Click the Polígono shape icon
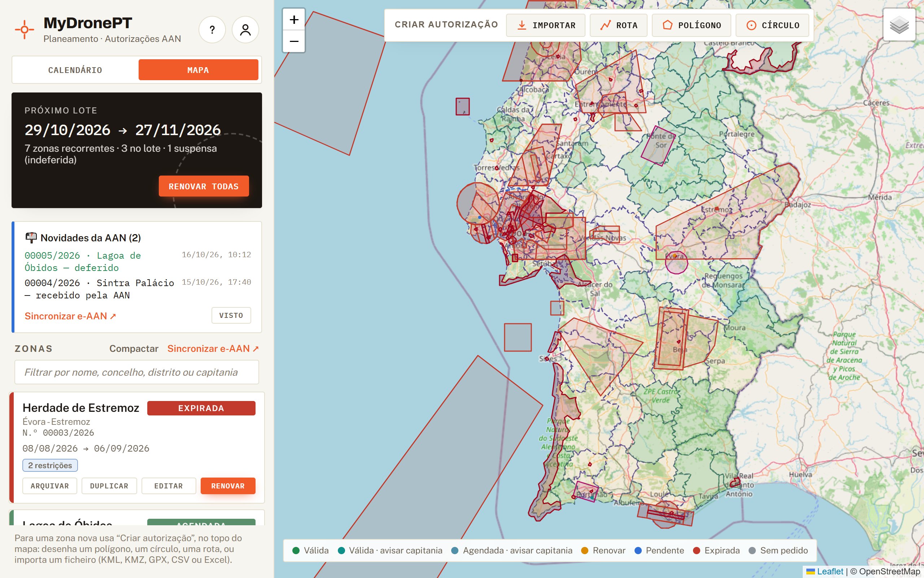Image resolution: width=924 pixels, height=578 pixels. [667, 25]
